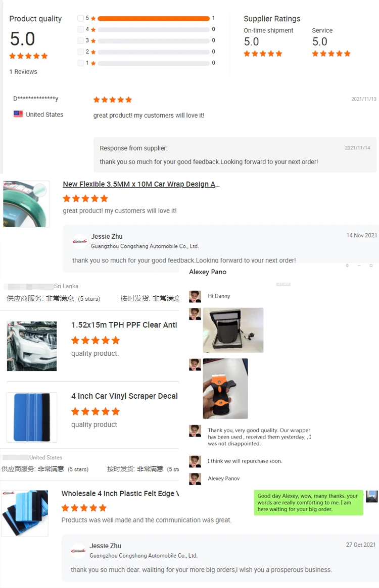The width and height of the screenshot is (379, 588).
Task: Click Congshang logo beside 27 Oct reply
Action: click(78, 551)
